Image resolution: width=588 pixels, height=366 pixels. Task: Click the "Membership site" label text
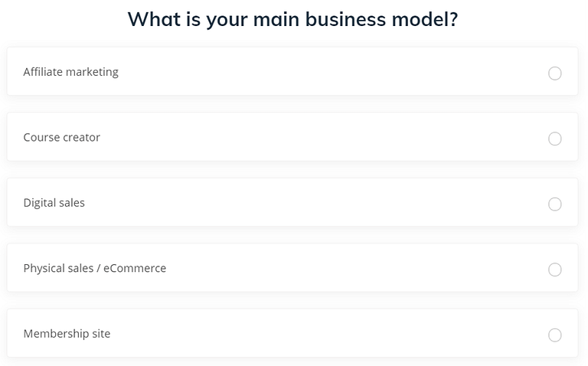[x=67, y=334]
